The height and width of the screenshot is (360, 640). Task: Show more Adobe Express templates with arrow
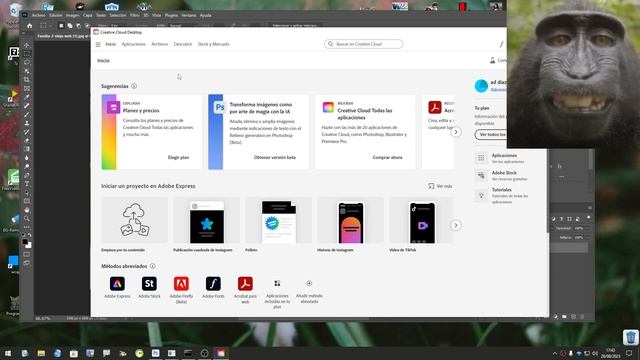click(x=456, y=225)
